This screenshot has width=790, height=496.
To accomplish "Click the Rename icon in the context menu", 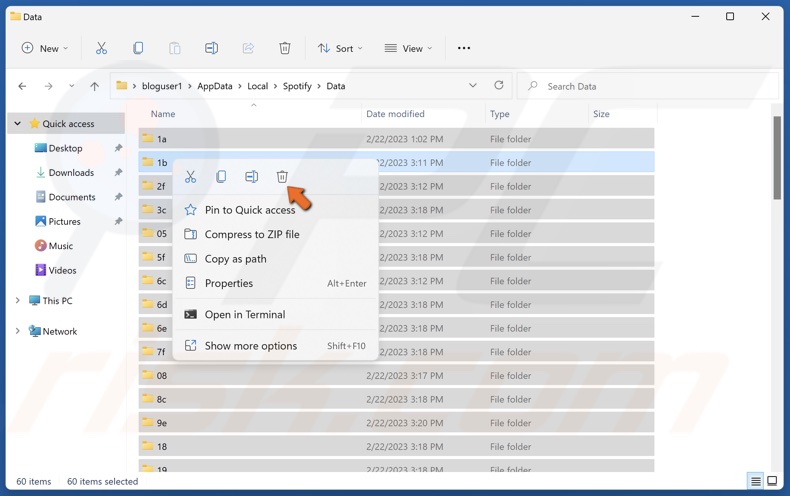I will tap(251, 177).
